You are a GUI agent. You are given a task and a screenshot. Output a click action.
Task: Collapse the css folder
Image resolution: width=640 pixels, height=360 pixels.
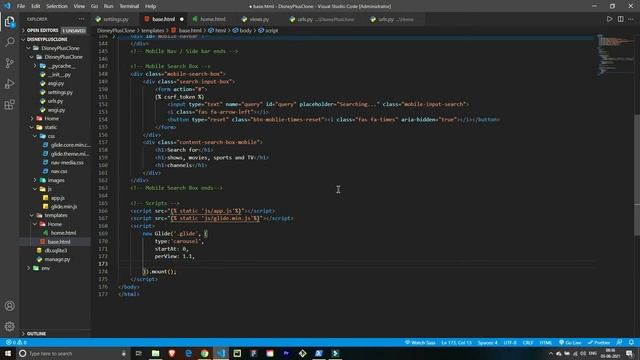[51, 136]
